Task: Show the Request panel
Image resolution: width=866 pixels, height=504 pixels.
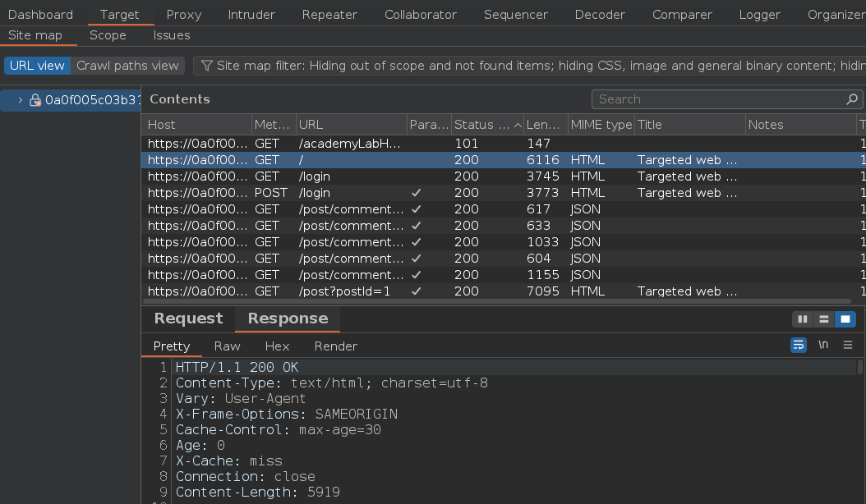Action: click(x=188, y=318)
